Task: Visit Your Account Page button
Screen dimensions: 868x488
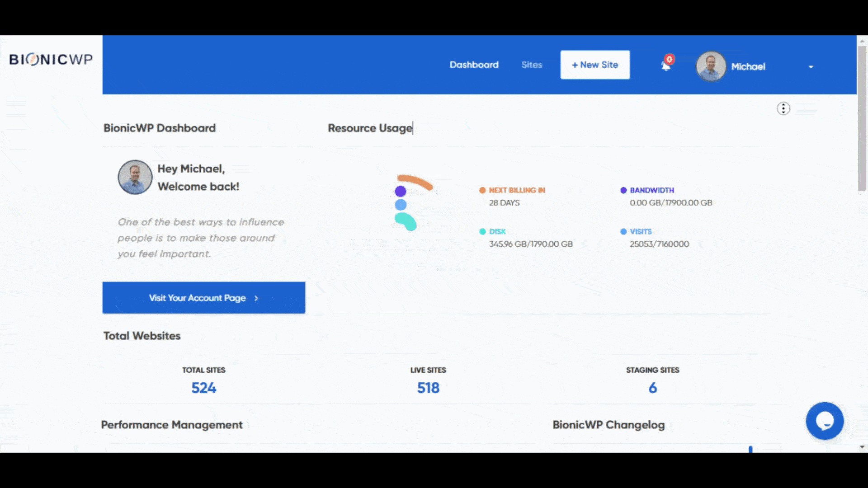Action: [204, 298]
